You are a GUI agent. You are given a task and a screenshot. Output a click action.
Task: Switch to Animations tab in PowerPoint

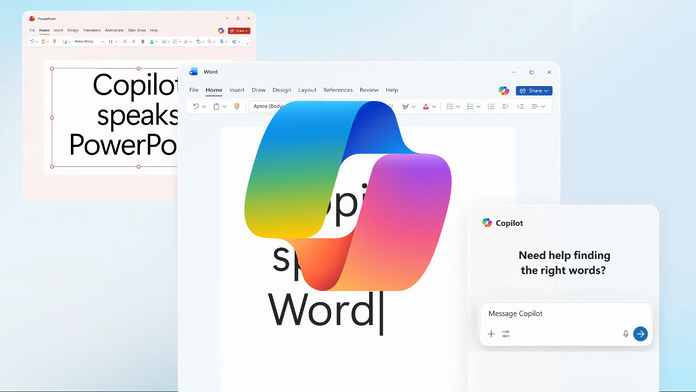point(114,30)
